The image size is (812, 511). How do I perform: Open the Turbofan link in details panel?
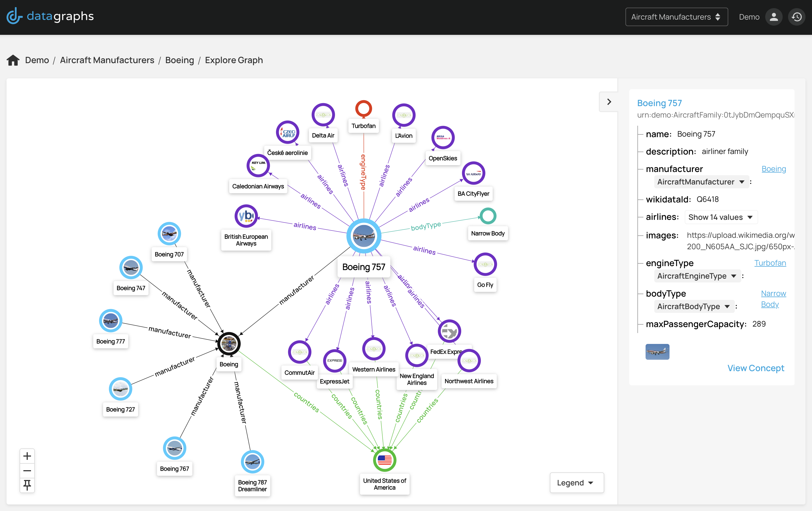770,263
